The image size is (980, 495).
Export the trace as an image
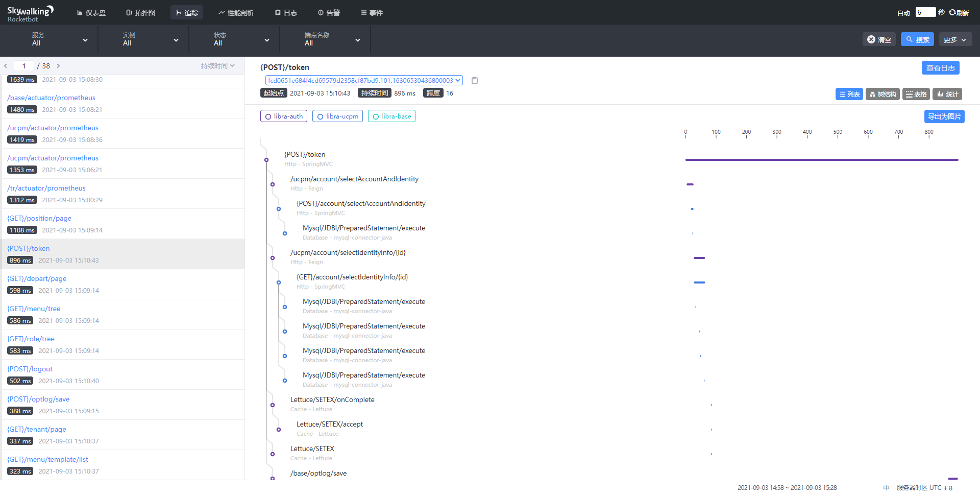pyautogui.click(x=944, y=116)
